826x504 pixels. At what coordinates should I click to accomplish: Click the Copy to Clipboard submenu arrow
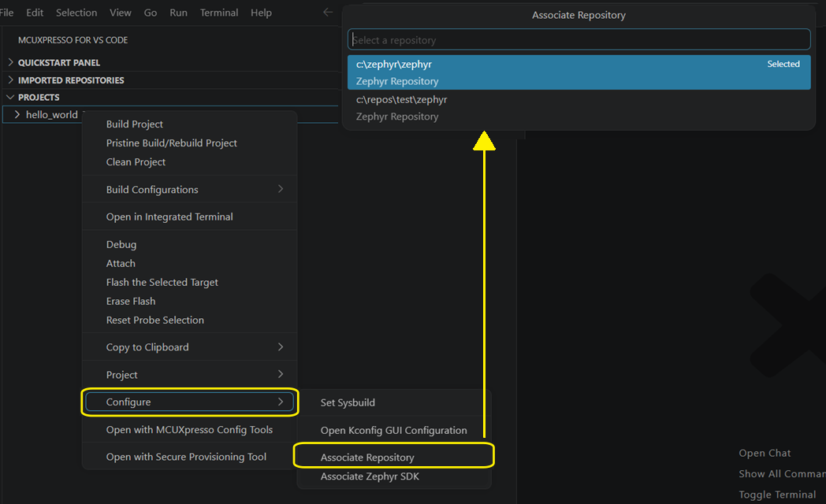click(281, 346)
